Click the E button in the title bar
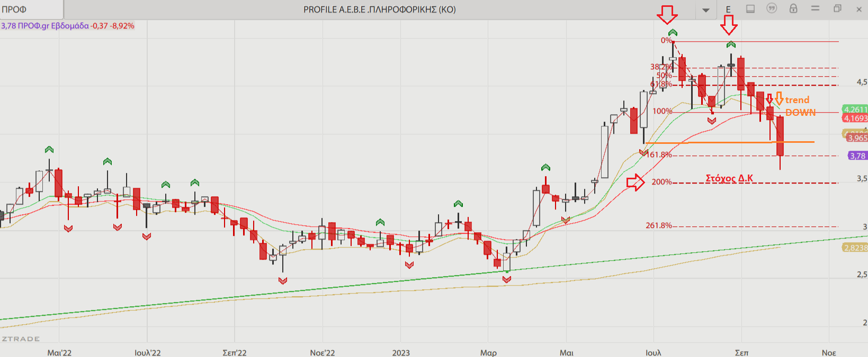The width and height of the screenshot is (868, 357). click(728, 10)
